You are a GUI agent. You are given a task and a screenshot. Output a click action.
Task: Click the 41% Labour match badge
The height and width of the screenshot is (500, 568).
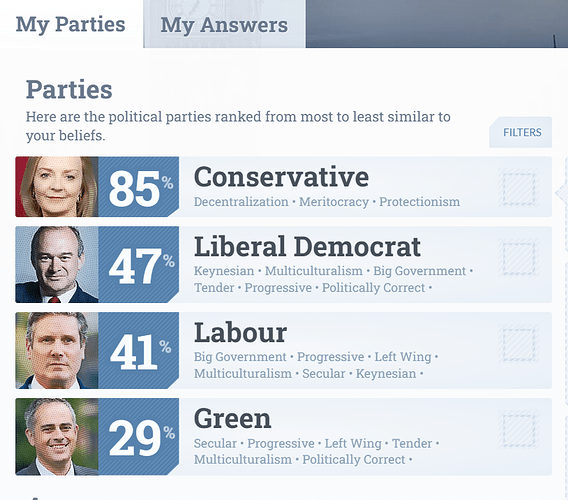pyautogui.click(x=139, y=350)
